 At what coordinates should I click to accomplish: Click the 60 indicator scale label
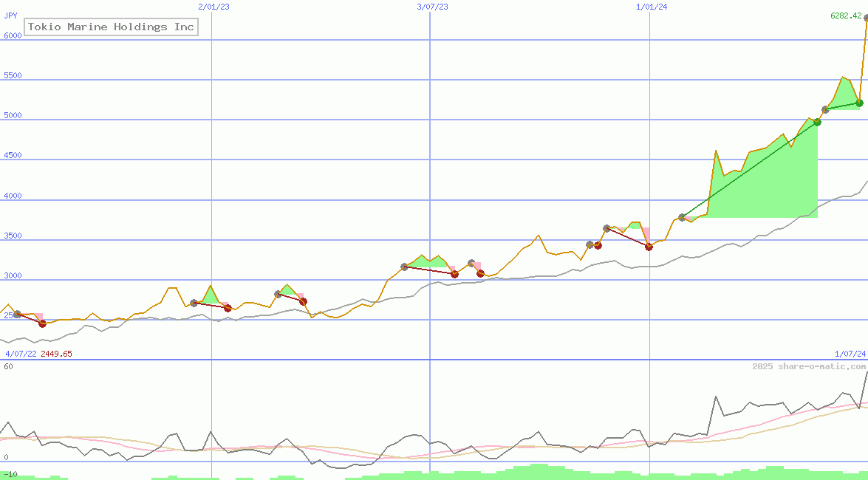coord(8,366)
